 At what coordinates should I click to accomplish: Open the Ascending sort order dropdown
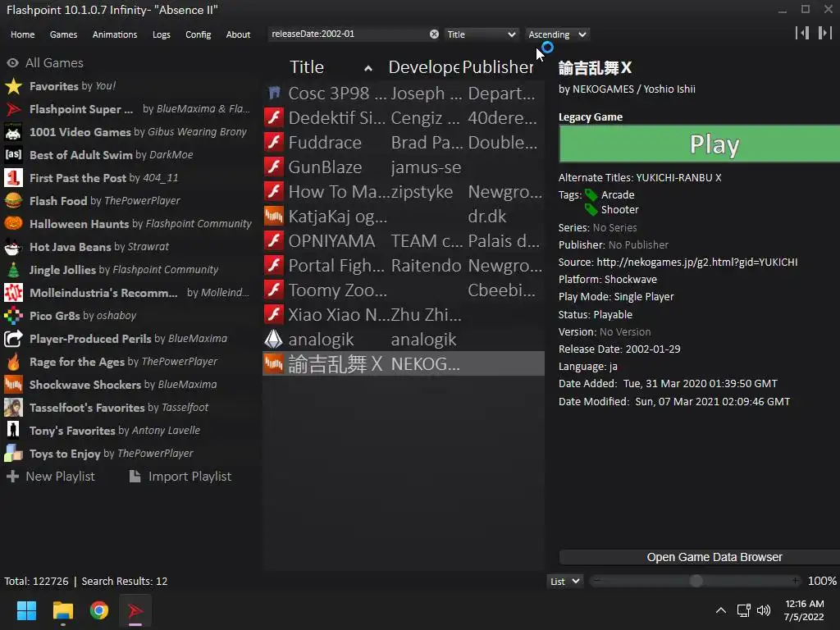pos(557,34)
